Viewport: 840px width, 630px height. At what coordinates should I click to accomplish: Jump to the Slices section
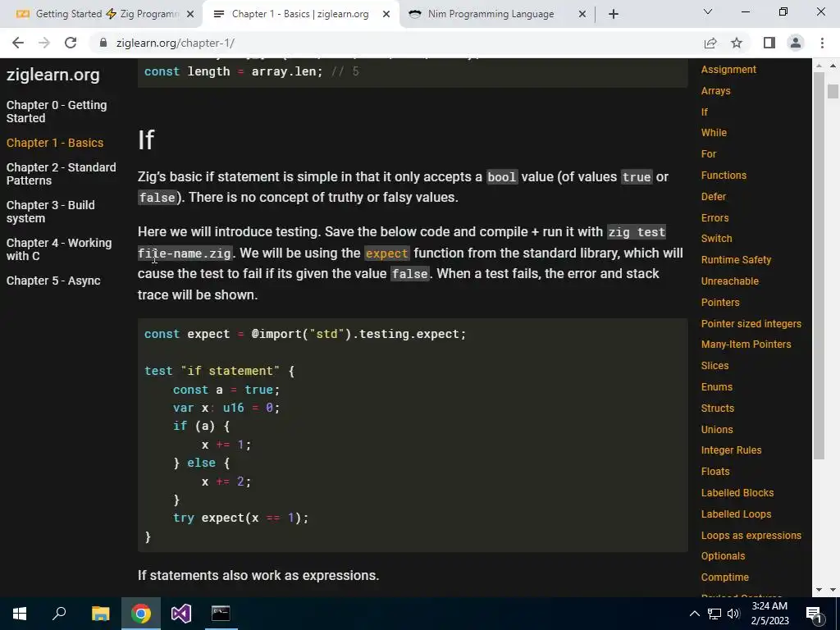(714, 366)
